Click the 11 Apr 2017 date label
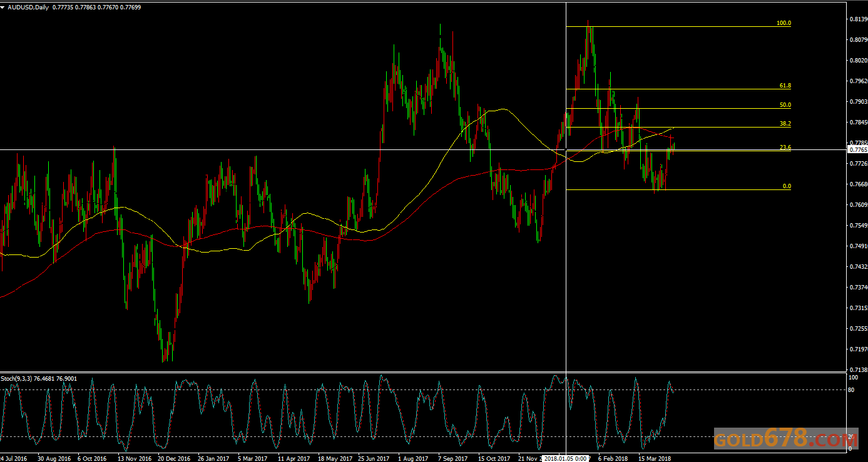The width and height of the screenshot is (868, 462). tap(294, 458)
